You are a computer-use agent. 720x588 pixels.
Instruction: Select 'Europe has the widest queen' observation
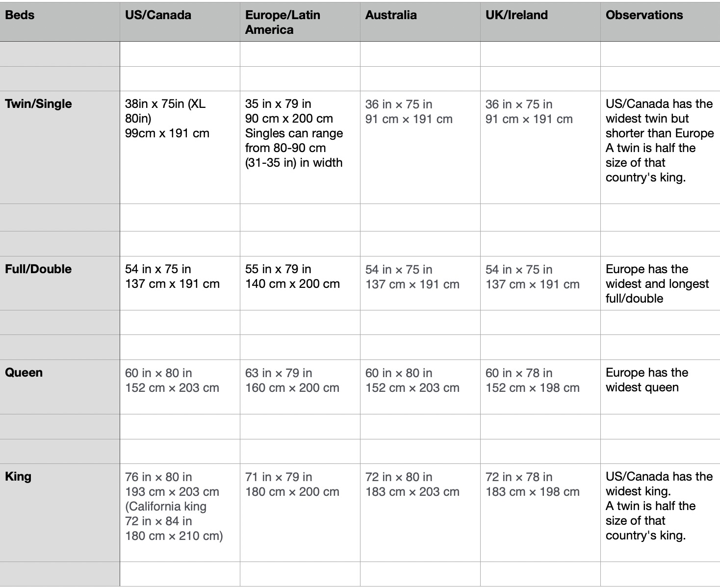[660, 386]
